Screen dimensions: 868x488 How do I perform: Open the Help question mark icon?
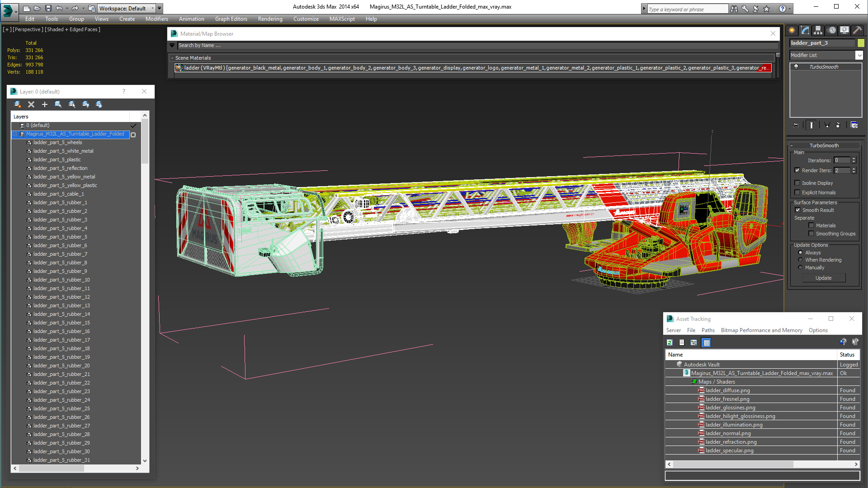783,9
